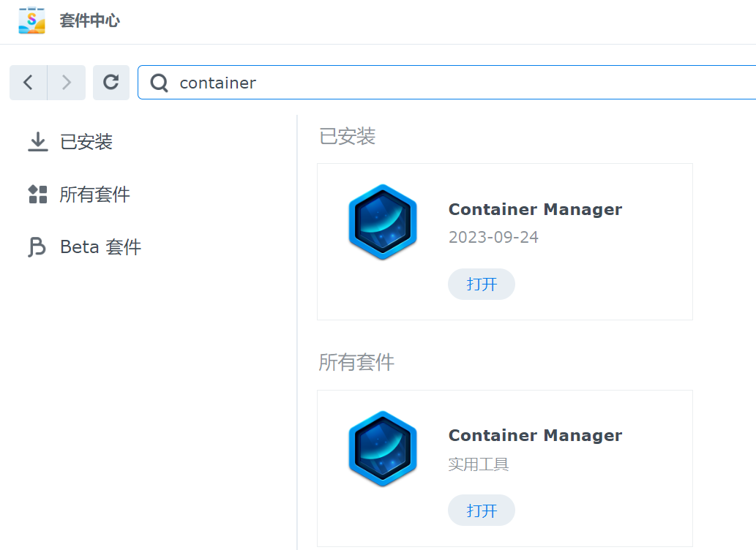This screenshot has height=550, width=756.
Task: Click the 实用工具 category label
Action: [x=479, y=464]
